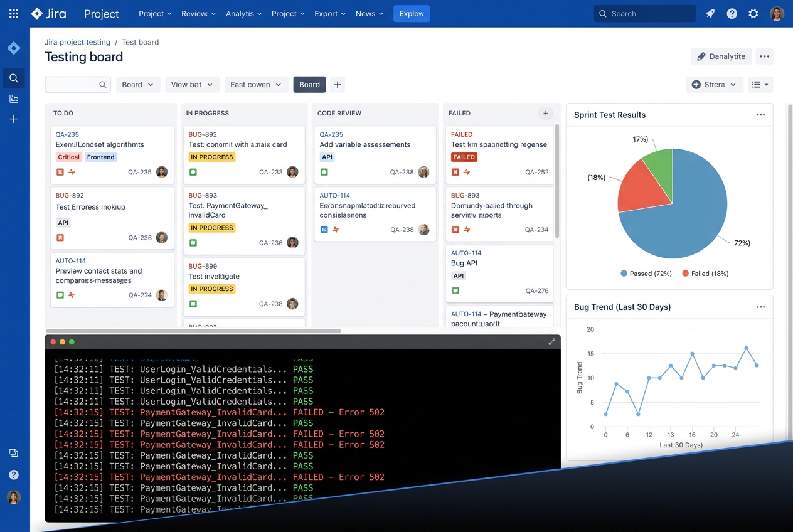This screenshot has height=532, width=793.
Task: Click the notifications rocket icon
Action: 710,13
